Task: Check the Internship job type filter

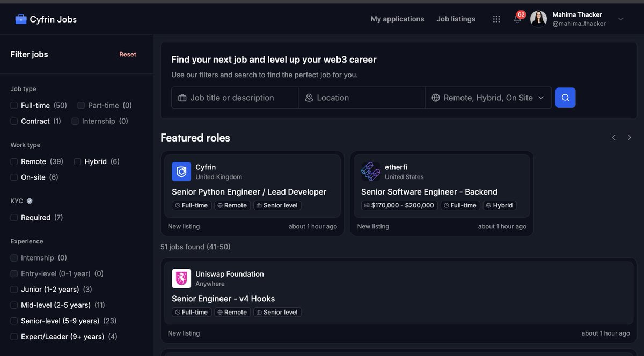Action: [x=75, y=121]
